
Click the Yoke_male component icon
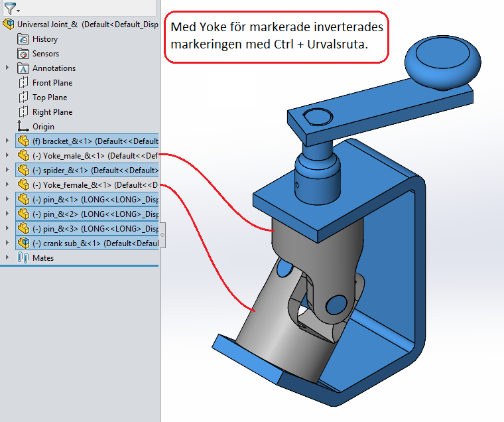[x=24, y=156]
